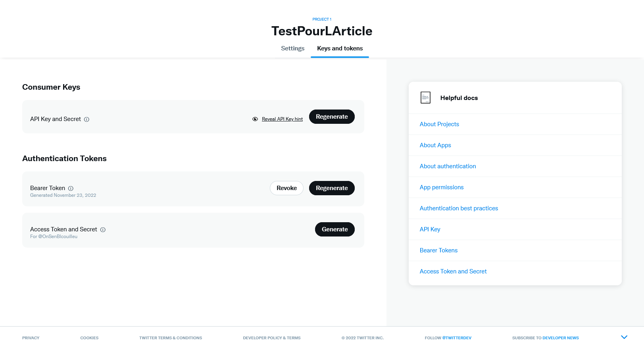Click the Reveal API Key hint link

[x=282, y=119]
